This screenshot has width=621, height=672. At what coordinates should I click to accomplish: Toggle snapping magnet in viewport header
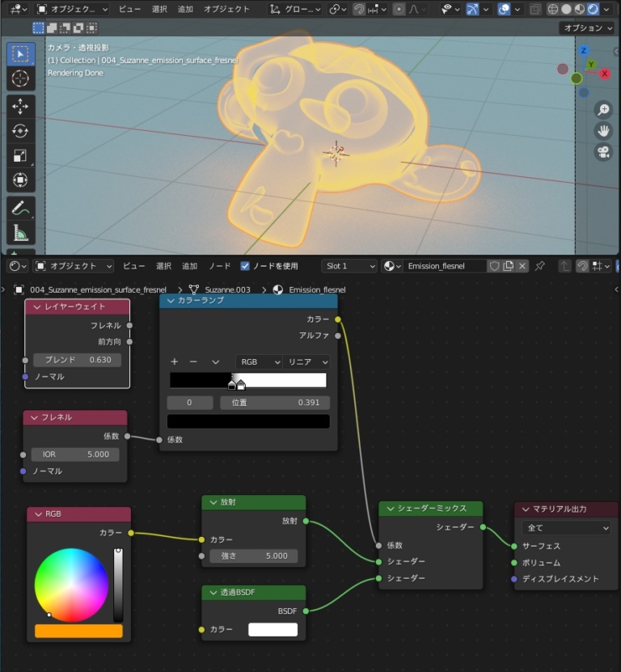click(359, 9)
